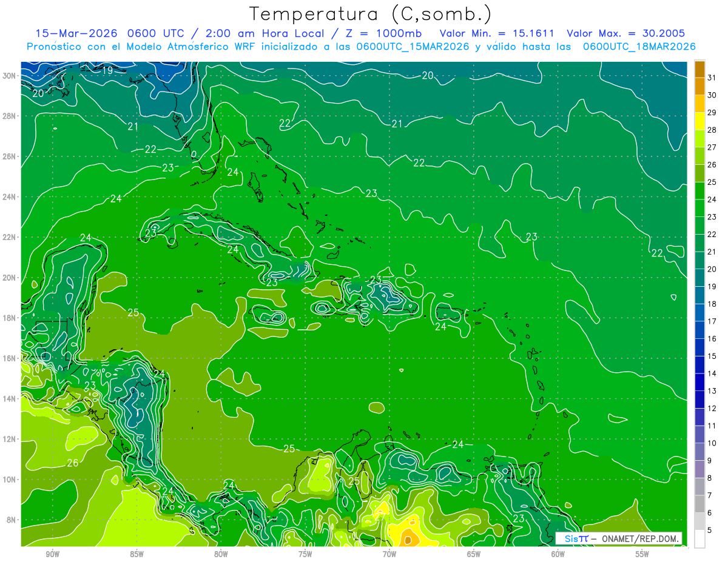Click the "80W" longitude axis label
Viewport: 728px width, 562px height.
(x=221, y=554)
